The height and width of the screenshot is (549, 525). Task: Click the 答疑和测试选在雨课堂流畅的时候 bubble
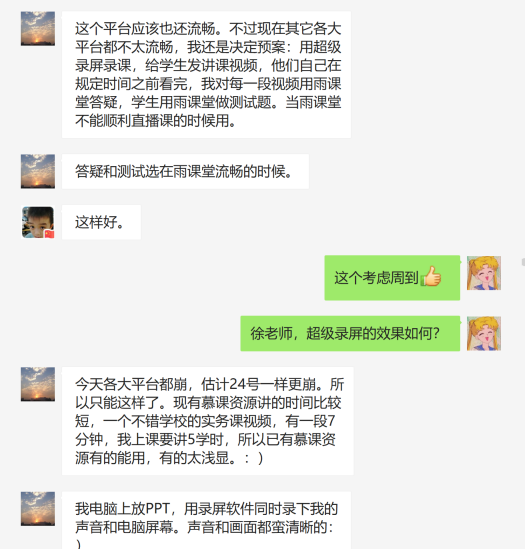[185, 172]
